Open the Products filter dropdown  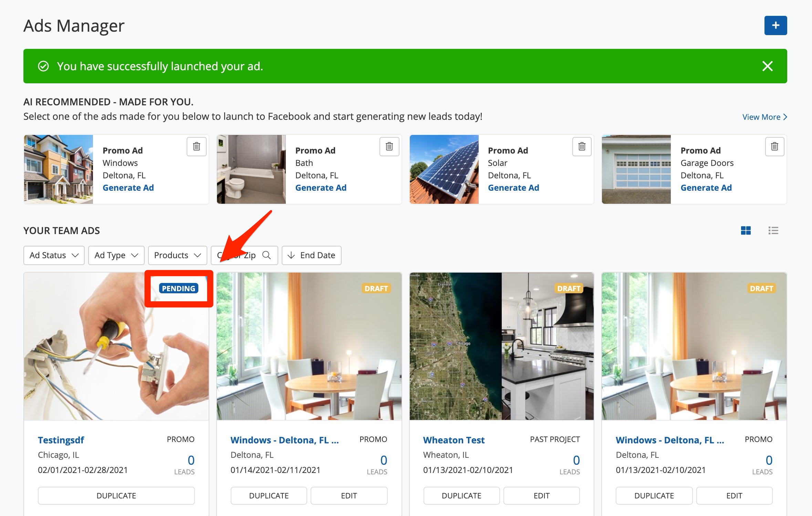coord(177,255)
